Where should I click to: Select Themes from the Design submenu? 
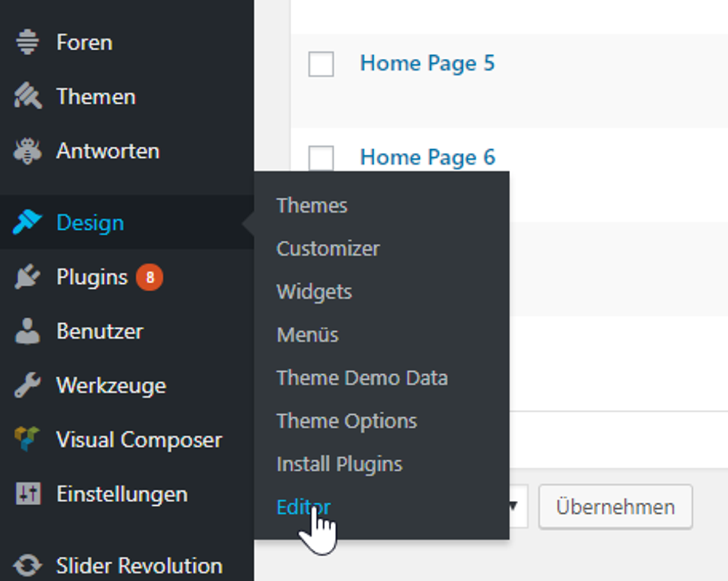coord(312,206)
